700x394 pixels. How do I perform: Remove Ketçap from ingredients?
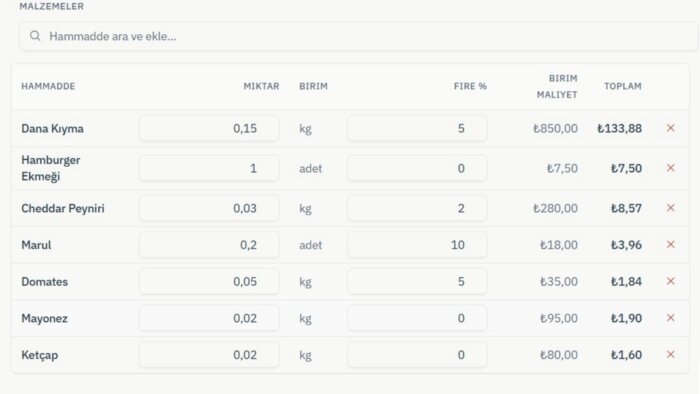click(x=671, y=354)
